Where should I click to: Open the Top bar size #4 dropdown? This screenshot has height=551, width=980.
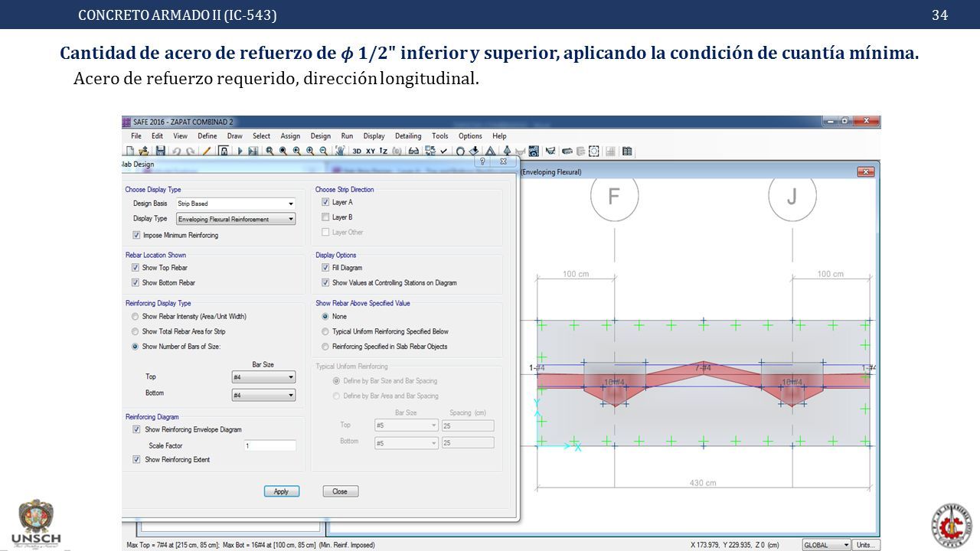coord(263,377)
